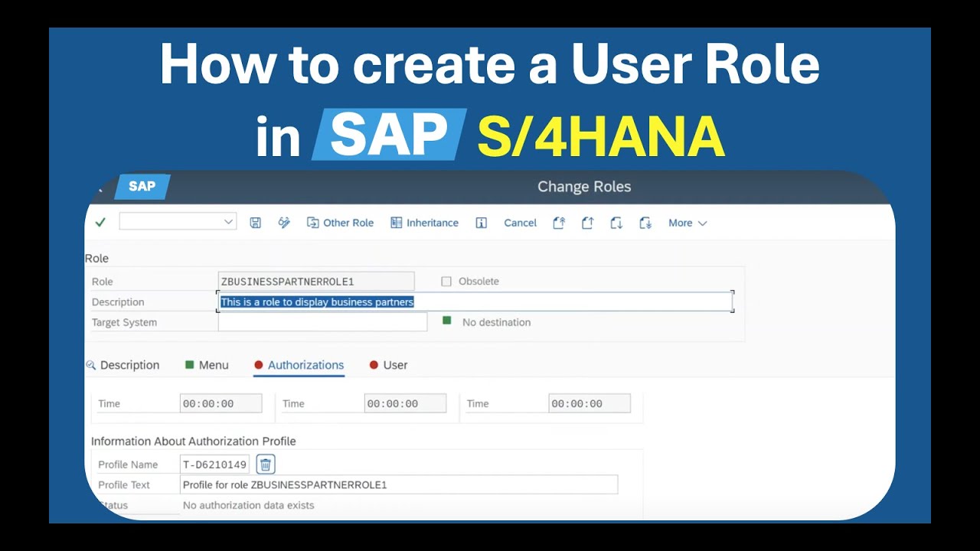
Task: Click the role Description text field
Action: click(475, 302)
